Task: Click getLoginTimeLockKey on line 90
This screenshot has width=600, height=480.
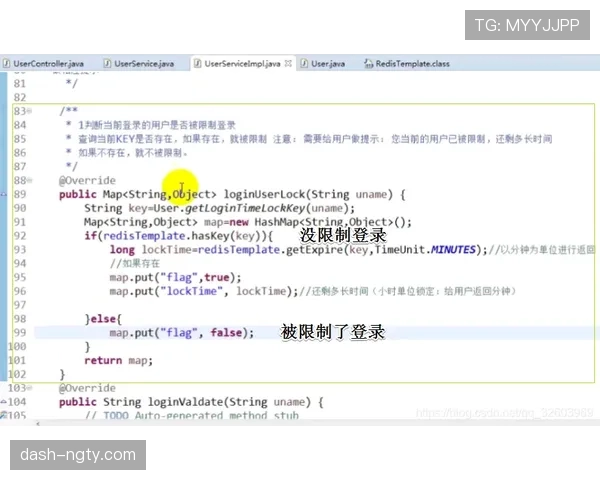Action: [x=245, y=208]
